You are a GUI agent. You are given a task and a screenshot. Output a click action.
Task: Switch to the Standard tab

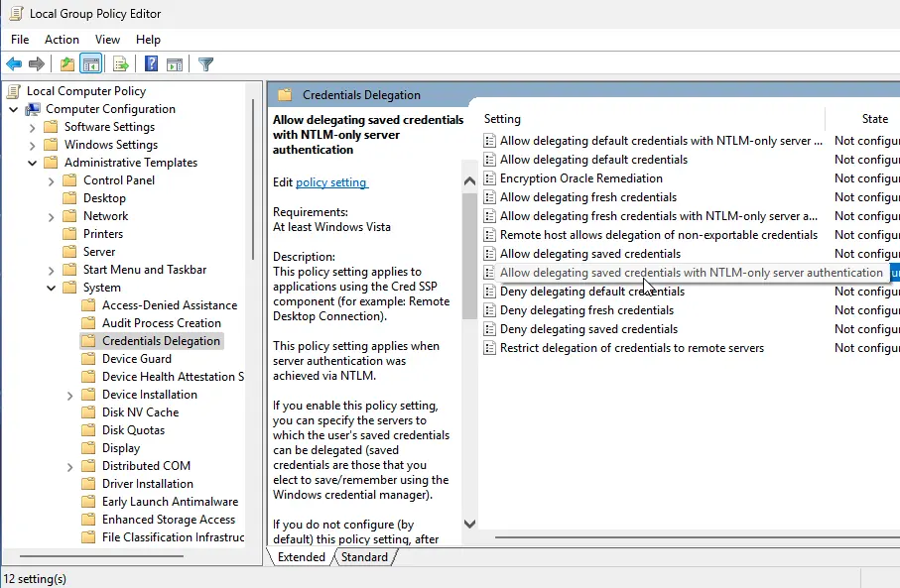coord(364,557)
